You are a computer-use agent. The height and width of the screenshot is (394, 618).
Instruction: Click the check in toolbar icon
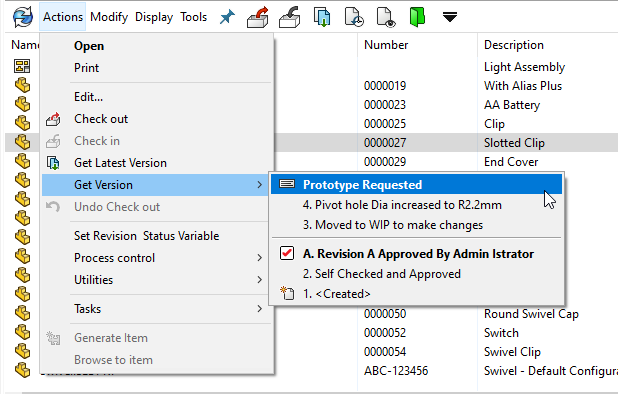(x=289, y=17)
